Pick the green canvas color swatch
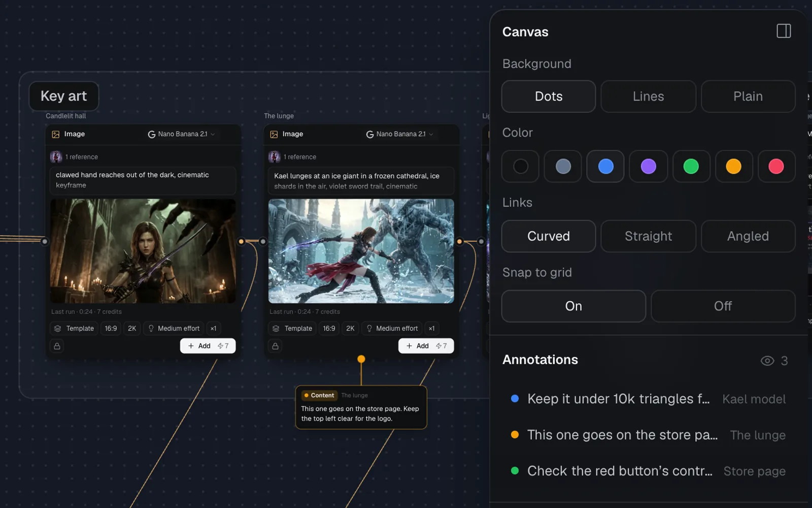 (691, 166)
